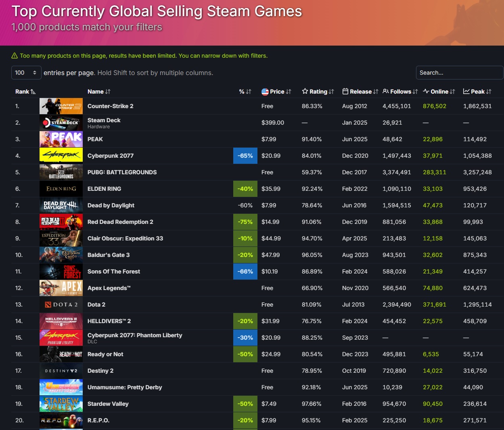This screenshot has width=504, height=430.
Task: Open Dota 2 thumbnail
Action: pos(61,305)
